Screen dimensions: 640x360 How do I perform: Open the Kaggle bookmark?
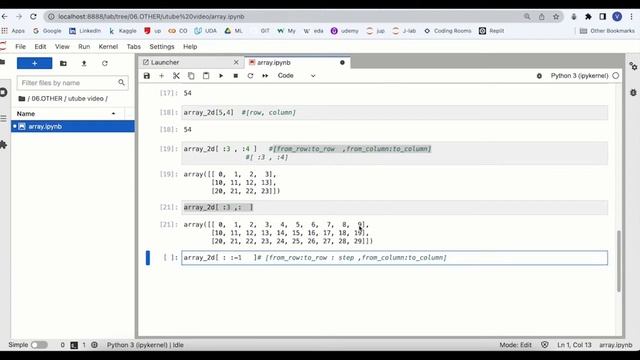tap(122, 31)
